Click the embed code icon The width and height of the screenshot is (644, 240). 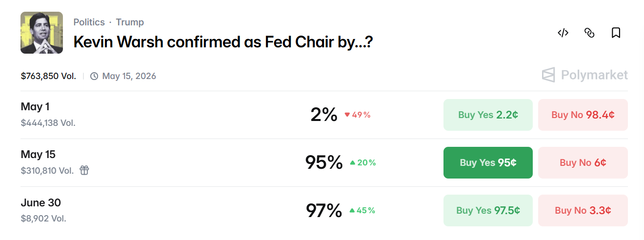coord(563,33)
